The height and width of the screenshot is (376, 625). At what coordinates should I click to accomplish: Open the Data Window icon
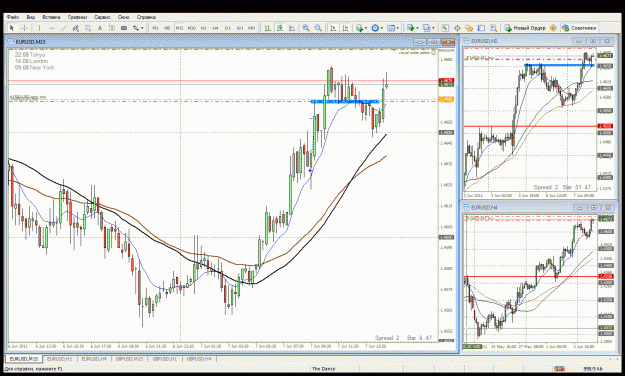click(x=457, y=28)
